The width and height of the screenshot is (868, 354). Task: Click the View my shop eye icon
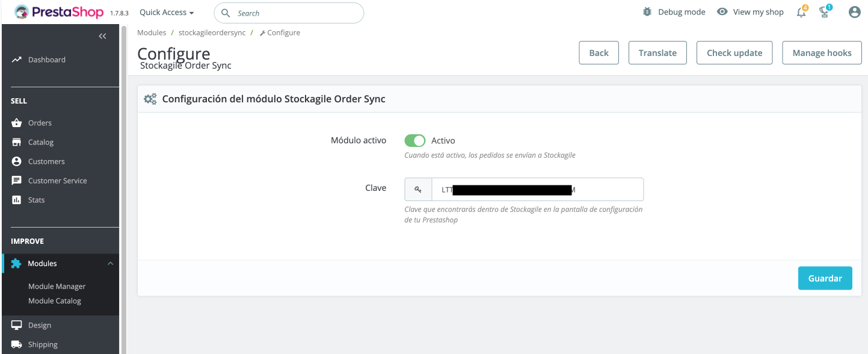722,11
